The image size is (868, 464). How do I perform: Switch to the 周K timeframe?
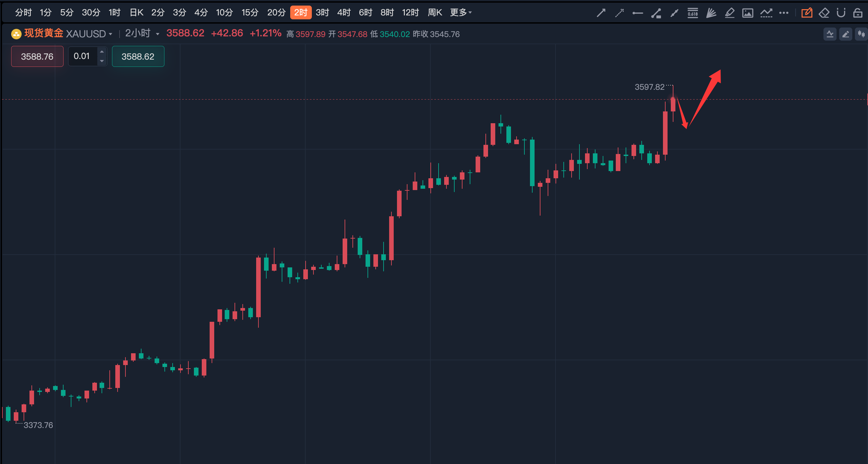[x=435, y=13]
